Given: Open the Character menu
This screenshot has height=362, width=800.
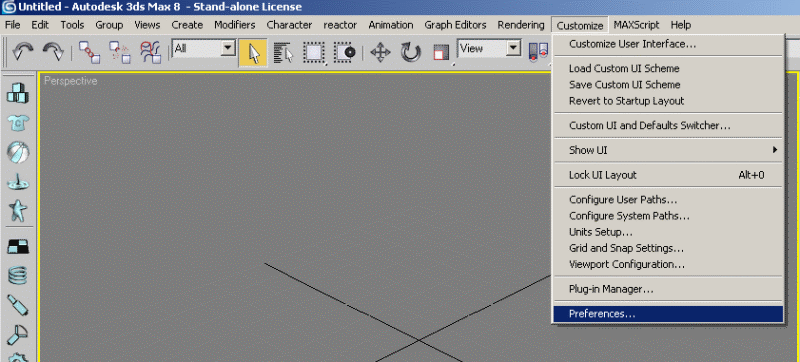Looking at the screenshot, I should point(289,25).
